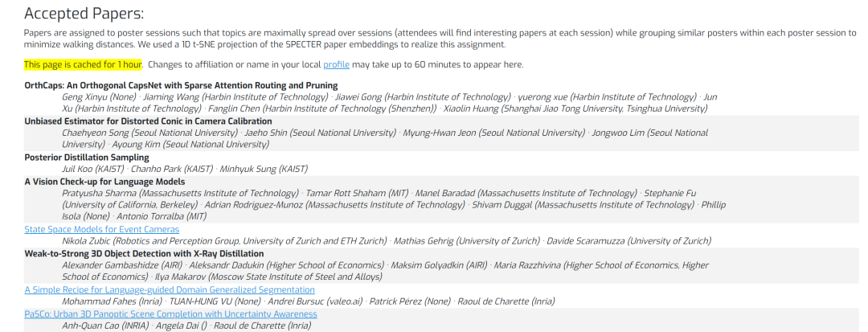Click author Patrick Pérez (None)

pos(410,301)
